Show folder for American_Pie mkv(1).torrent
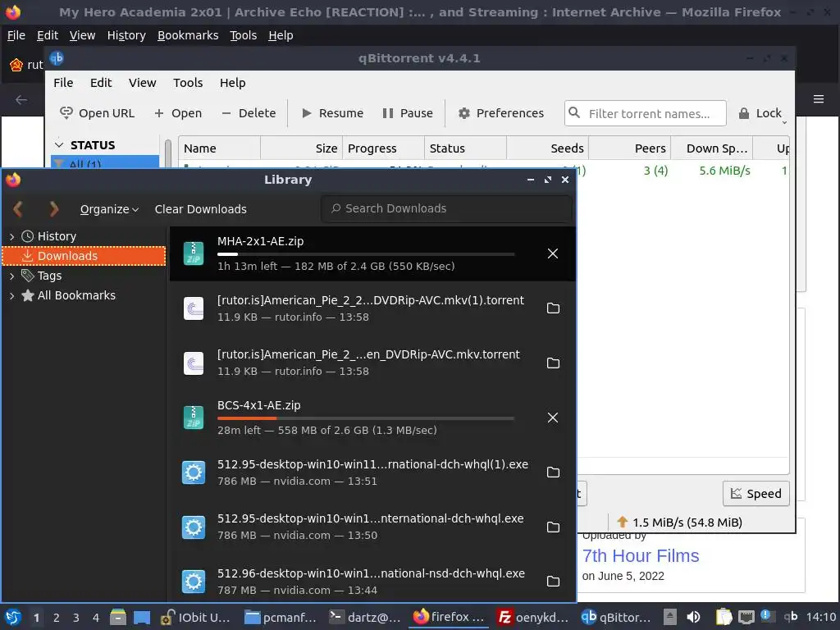 pos(553,308)
